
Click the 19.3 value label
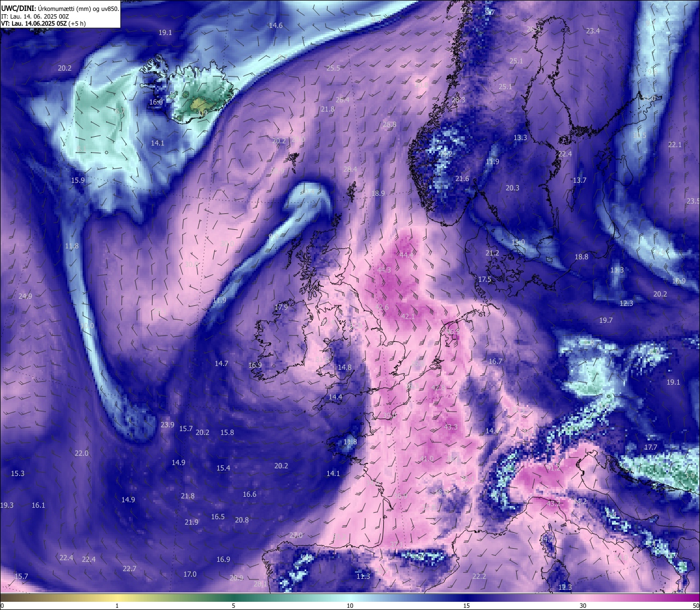(7, 505)
